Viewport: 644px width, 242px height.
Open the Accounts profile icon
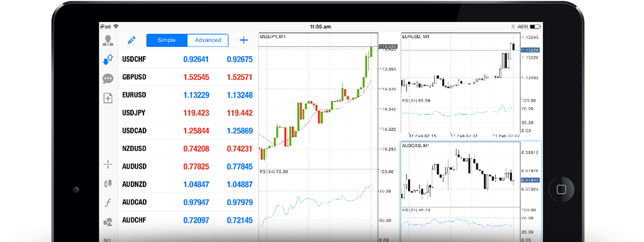pyautogui.click(x=108, y=41)
